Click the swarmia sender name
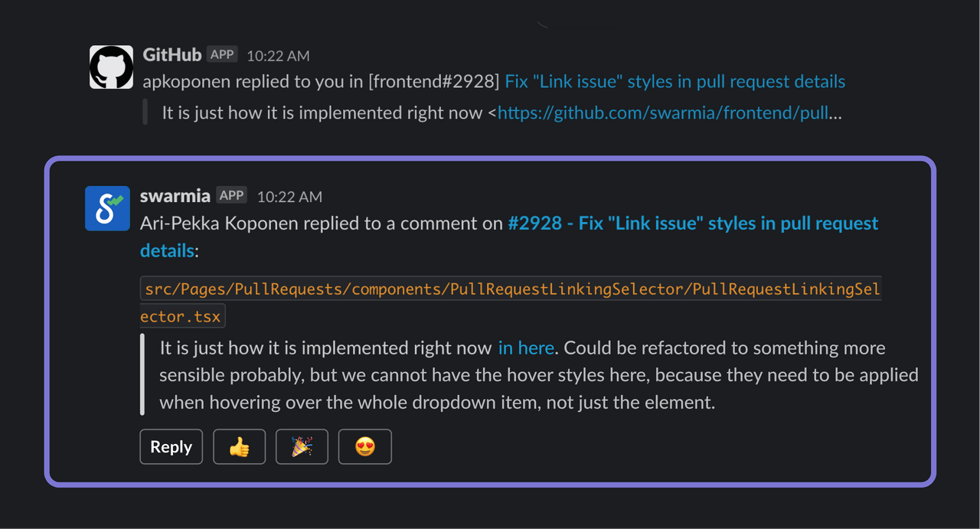Image resolution: width=980 pixels, height=529 pixels. (175, 195)
